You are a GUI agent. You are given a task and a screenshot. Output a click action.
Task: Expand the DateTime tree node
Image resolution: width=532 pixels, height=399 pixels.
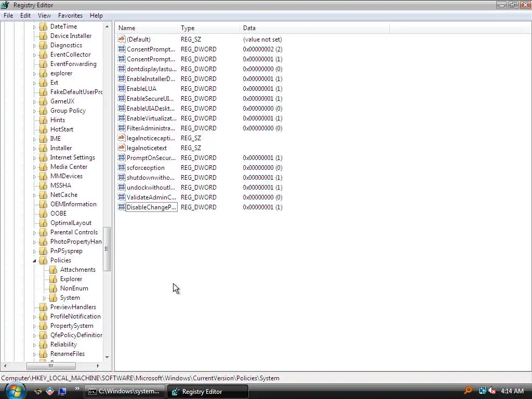tap(34, 27)
